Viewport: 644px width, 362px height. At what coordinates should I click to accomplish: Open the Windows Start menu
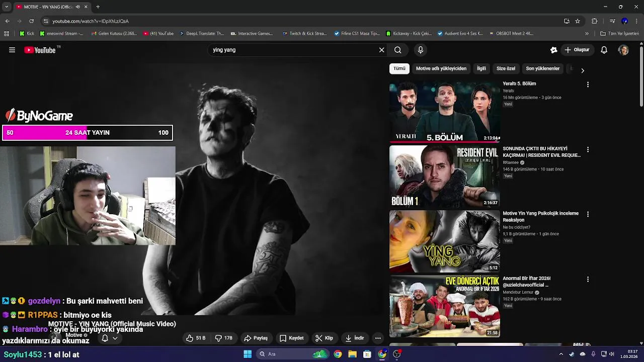[248, 354]
